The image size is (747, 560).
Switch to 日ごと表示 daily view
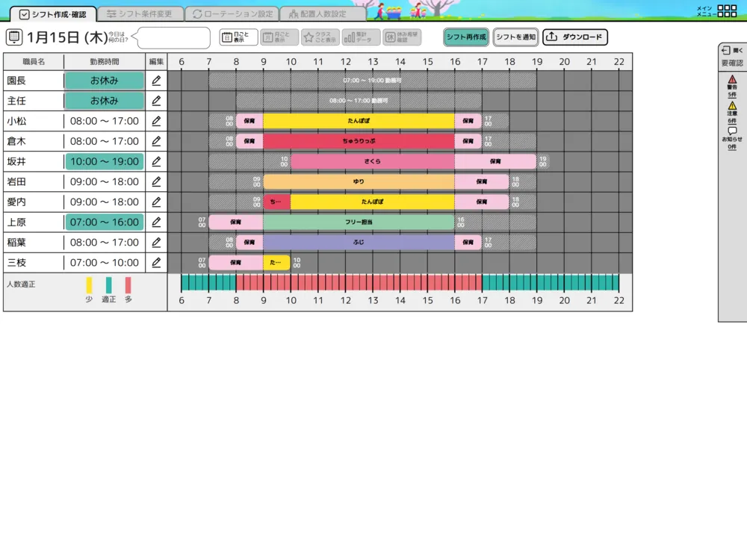pos(239,37)
